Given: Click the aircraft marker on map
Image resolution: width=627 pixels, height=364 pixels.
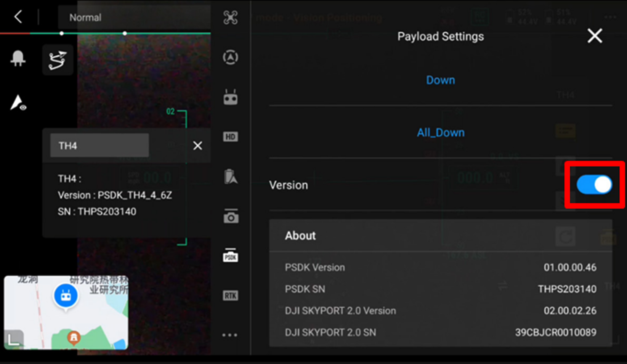Looking at the screenshot, I should pos(66,296).
